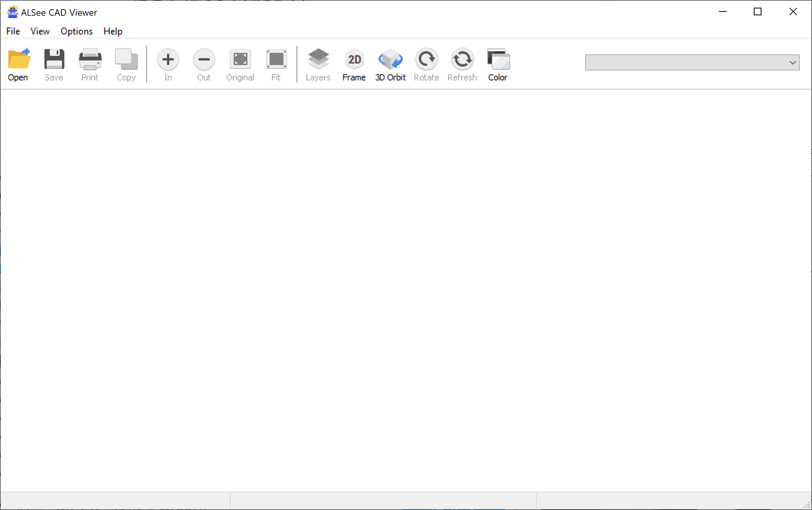Image resolution: width=812 pixels, height=510 pixels.
Task: Open the File menu
Action: click(13, 31)
